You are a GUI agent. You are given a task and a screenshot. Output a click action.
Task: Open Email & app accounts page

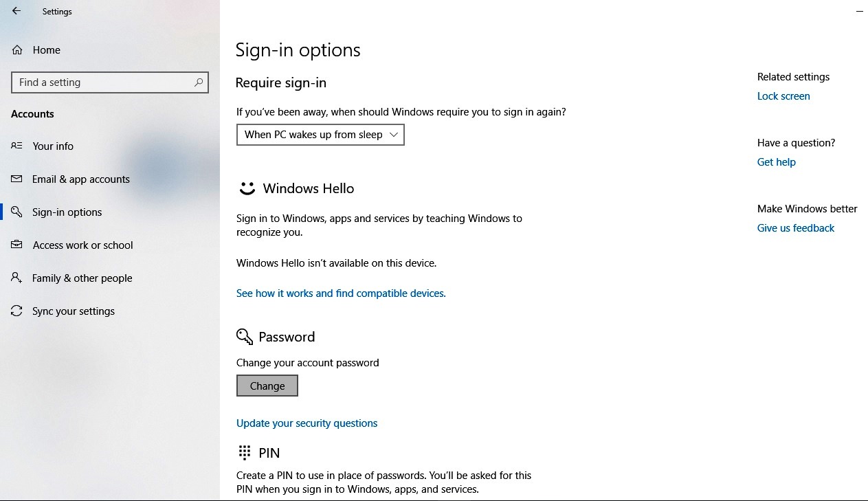[x=81, y=179]
